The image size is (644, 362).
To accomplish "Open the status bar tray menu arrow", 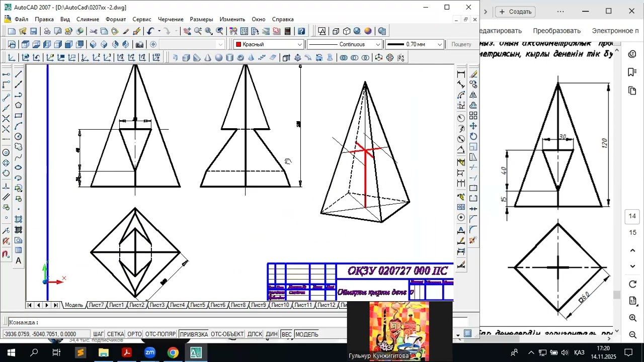I will [x=458, y=334].
